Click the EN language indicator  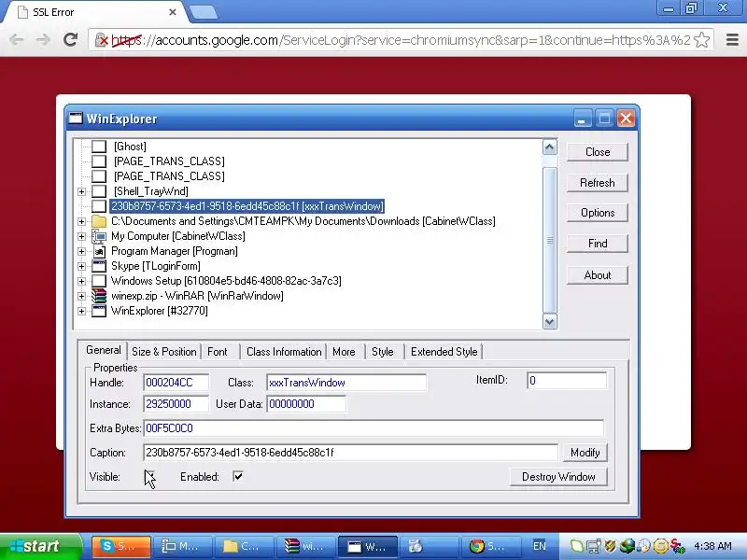click(540, 546)
